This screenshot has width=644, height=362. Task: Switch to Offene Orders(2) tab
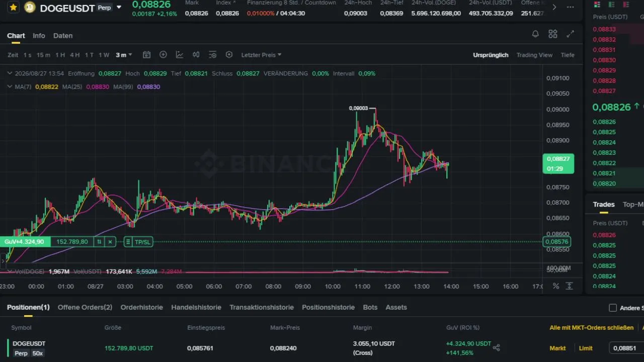[85, 307]
